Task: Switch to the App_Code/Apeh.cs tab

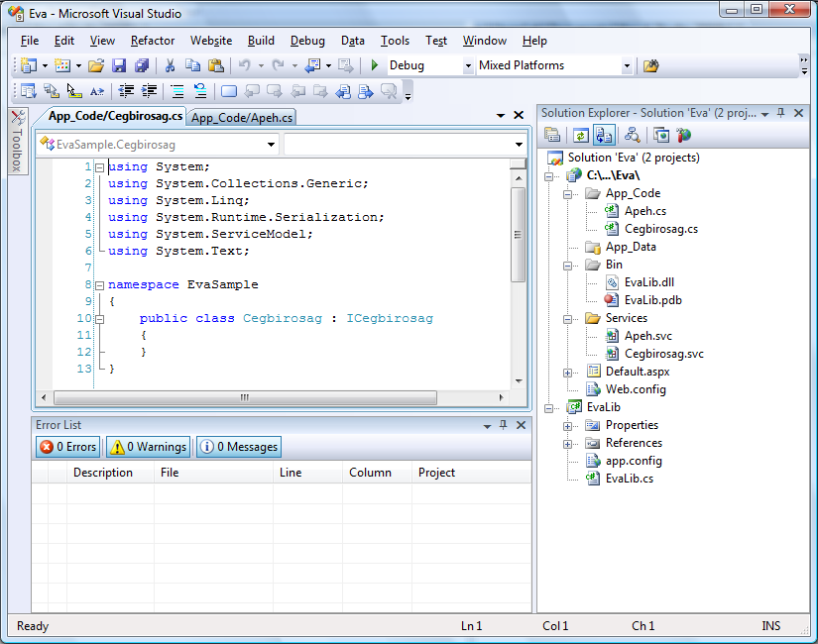Action: coord(242,118)
